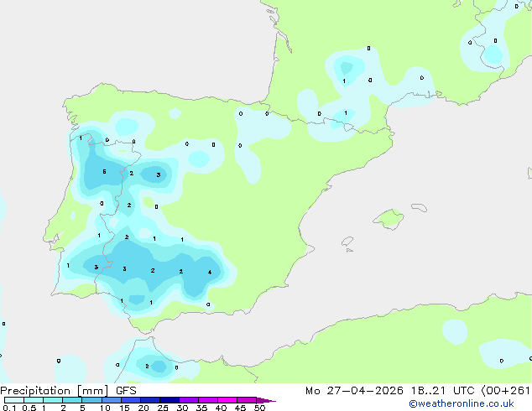Click the 1–2 mm legend color swatch
Image resolution: width=532 pixels, height=411 pixels.
(x=53, y=400)
